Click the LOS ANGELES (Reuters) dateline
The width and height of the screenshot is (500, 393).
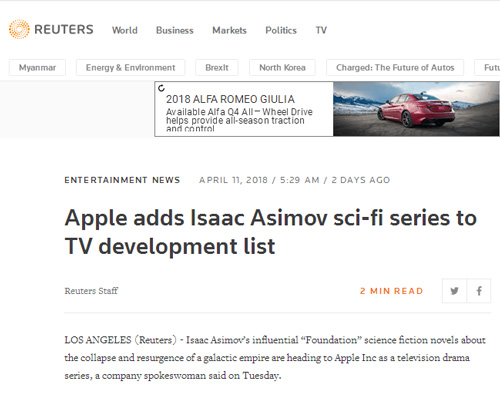pos(120,340)
